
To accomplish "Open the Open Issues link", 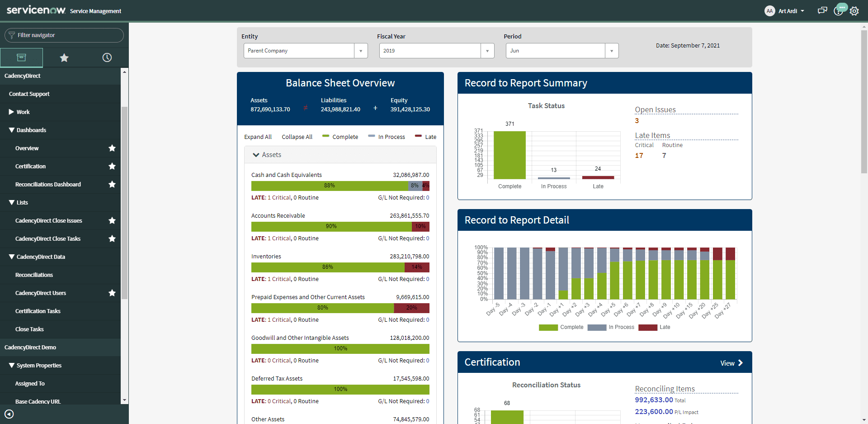I will coord(655,110).
